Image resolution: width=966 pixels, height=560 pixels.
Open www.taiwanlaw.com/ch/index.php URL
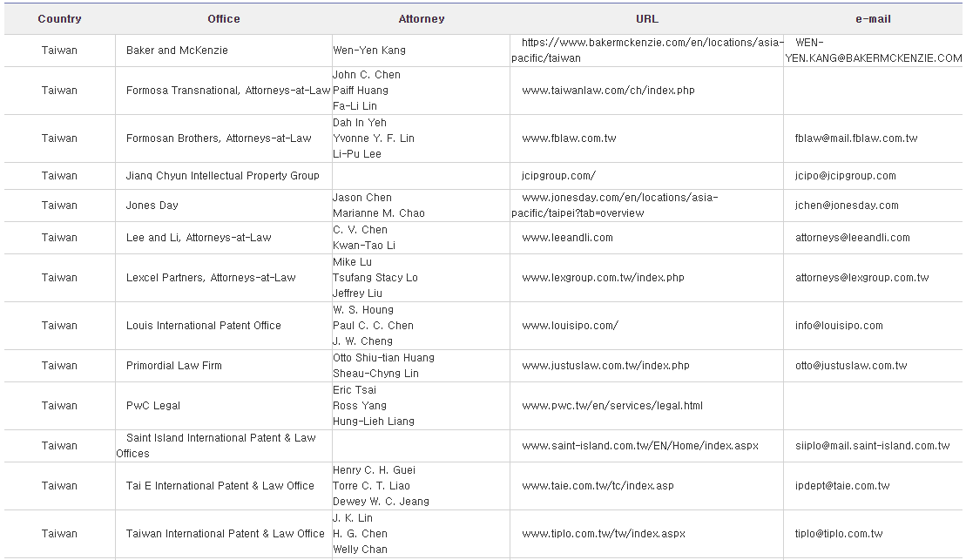coord(608,91)
